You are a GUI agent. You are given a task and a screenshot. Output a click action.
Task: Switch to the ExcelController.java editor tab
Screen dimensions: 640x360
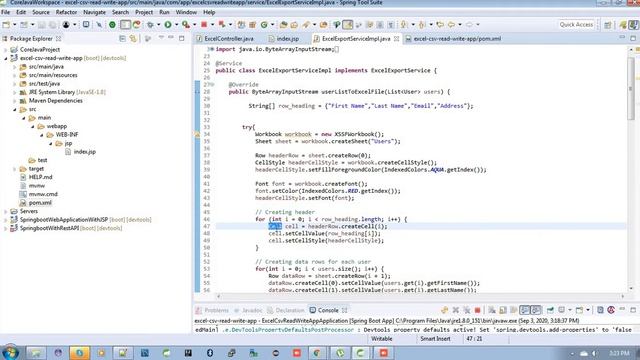point(225,39)
